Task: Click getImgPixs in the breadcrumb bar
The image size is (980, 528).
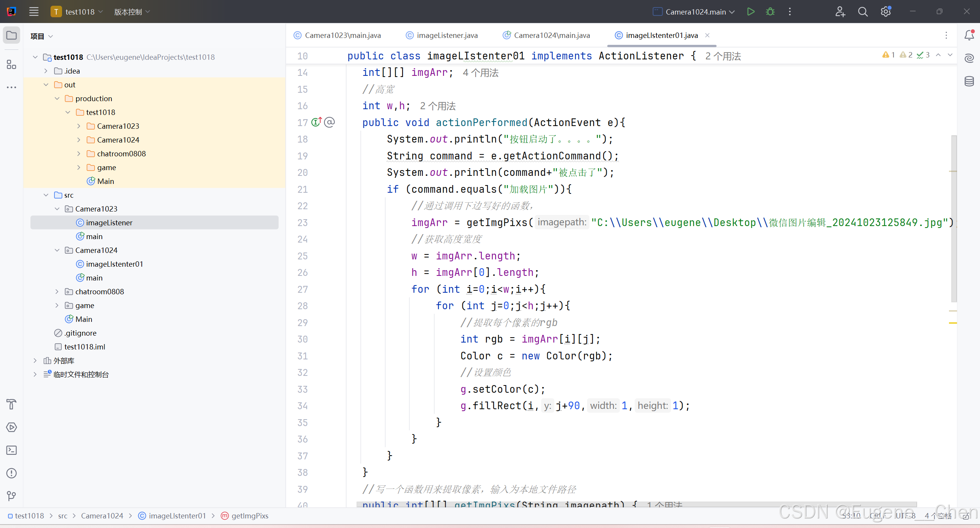Action: [x=250, y=516]
